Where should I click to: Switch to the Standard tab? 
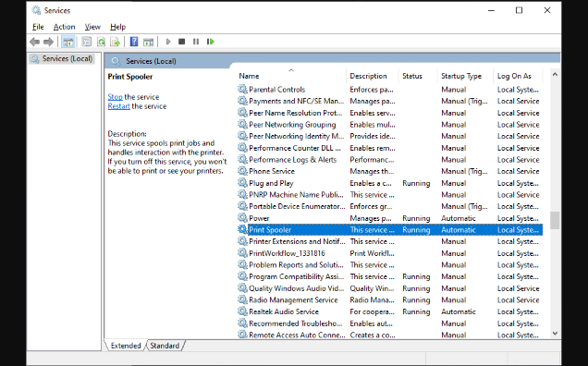pos(165,346)
